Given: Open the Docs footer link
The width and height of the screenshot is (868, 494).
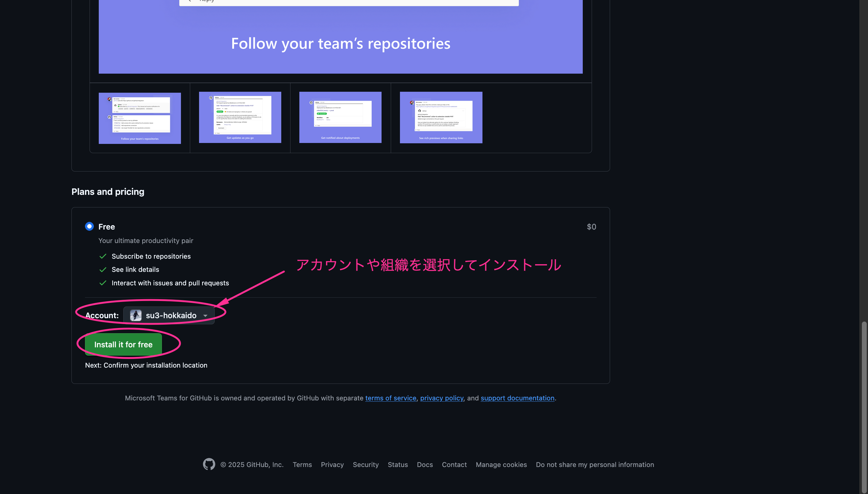Looking at the screenshot, I should tap(424, 465).
